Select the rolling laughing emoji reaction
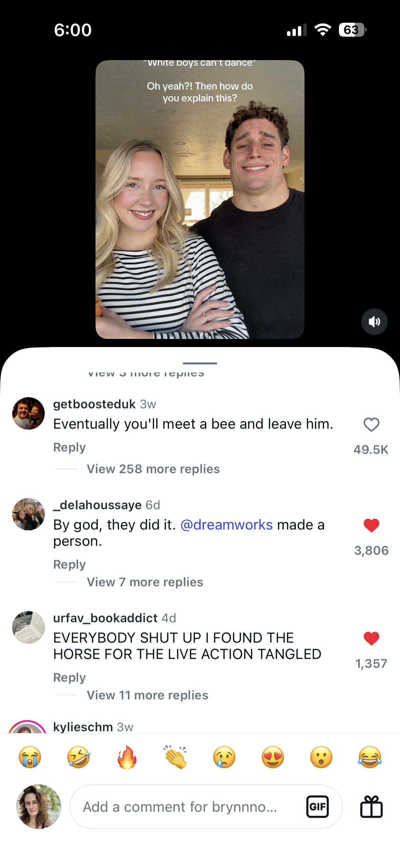The image size is (400, 868). (78, 757)
